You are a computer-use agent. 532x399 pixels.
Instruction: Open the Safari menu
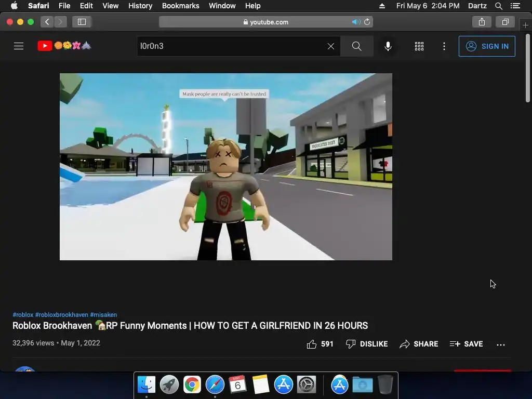point(38,6)
